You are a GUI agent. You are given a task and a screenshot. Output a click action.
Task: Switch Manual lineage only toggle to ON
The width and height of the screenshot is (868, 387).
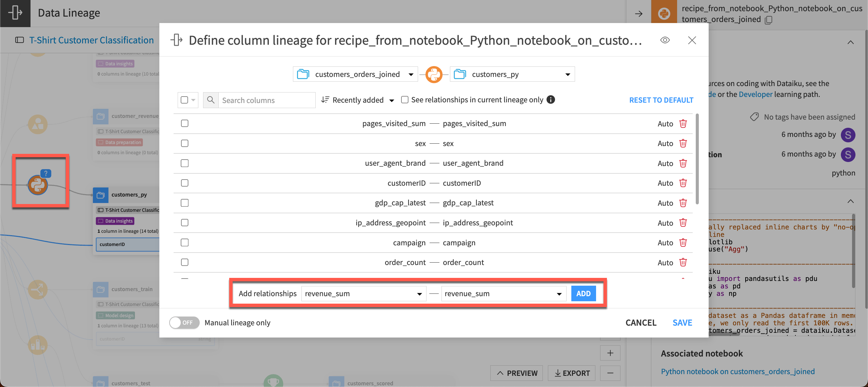(184, 322)
